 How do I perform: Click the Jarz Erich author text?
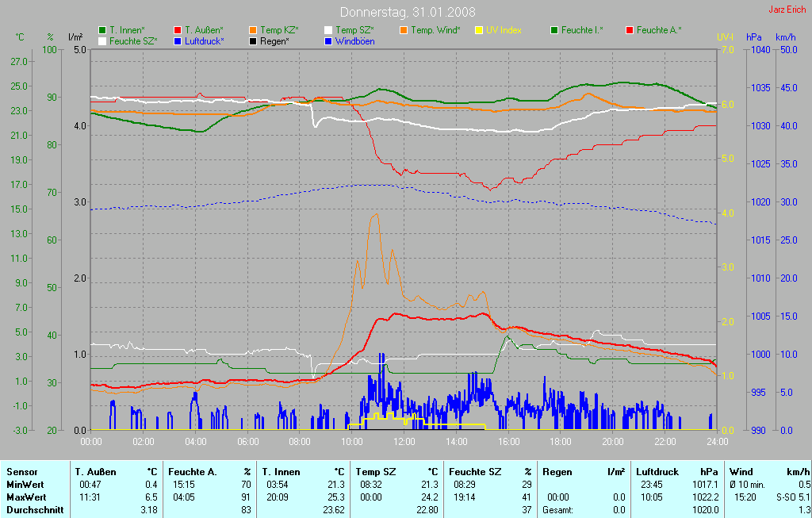pyautogui.click(x=787, y=10)
